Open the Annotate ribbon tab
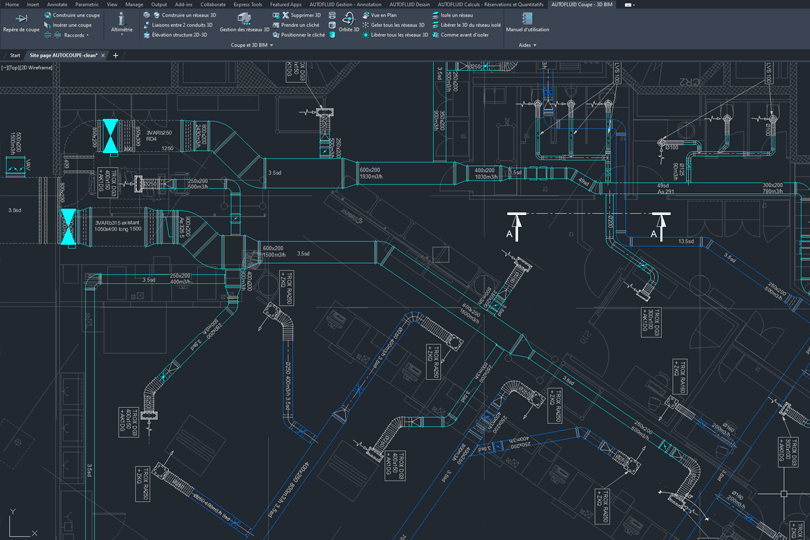 (x=57, y=4)
